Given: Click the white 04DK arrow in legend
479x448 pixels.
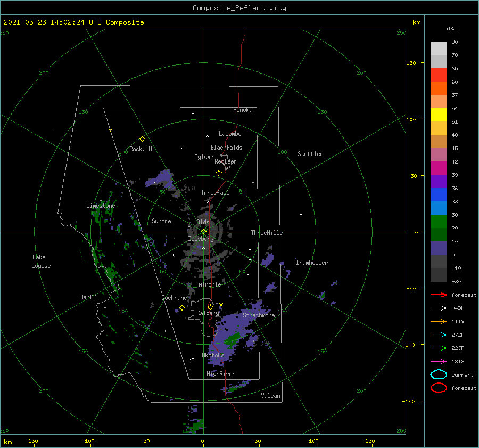Looking at the screenshot, I should 439,308.
